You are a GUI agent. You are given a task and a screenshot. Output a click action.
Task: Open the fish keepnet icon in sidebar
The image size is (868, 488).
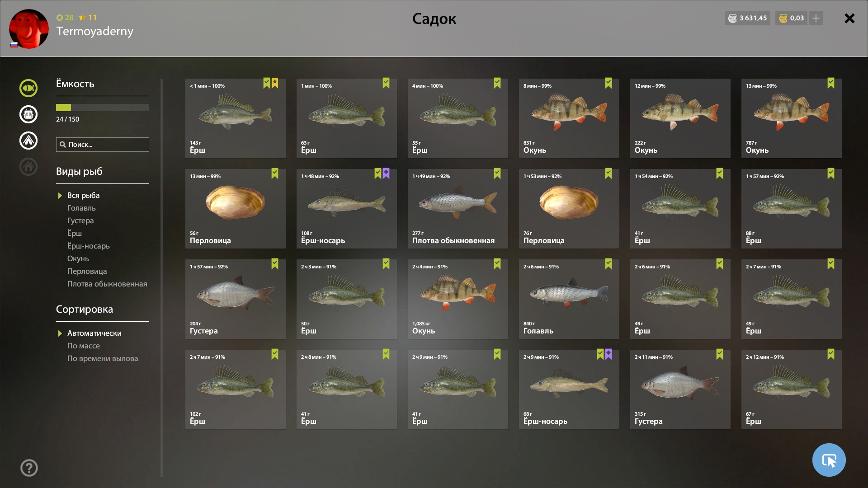point(28,88)
